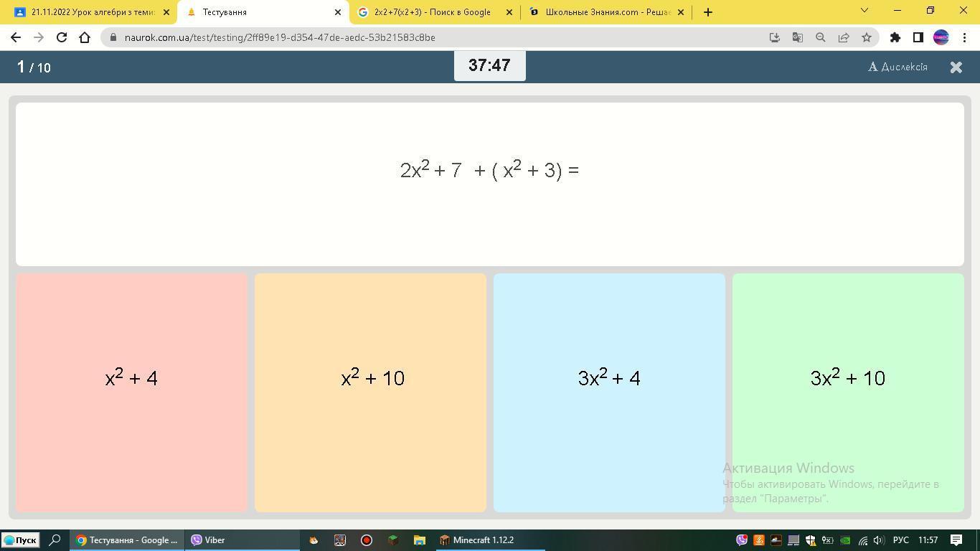Switch to the Школьные Знания.com tab
This screenshot has width=980, height=551.
click(x=606, y=12)
